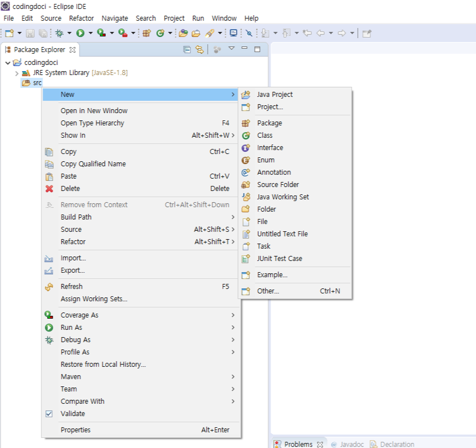476x448 pixels.
Task: Choose Delete with red X icon
Action: point(140,189)
